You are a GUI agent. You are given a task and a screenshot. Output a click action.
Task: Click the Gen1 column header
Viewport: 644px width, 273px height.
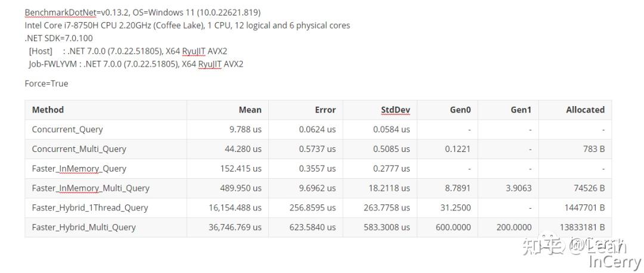point(521,110)
